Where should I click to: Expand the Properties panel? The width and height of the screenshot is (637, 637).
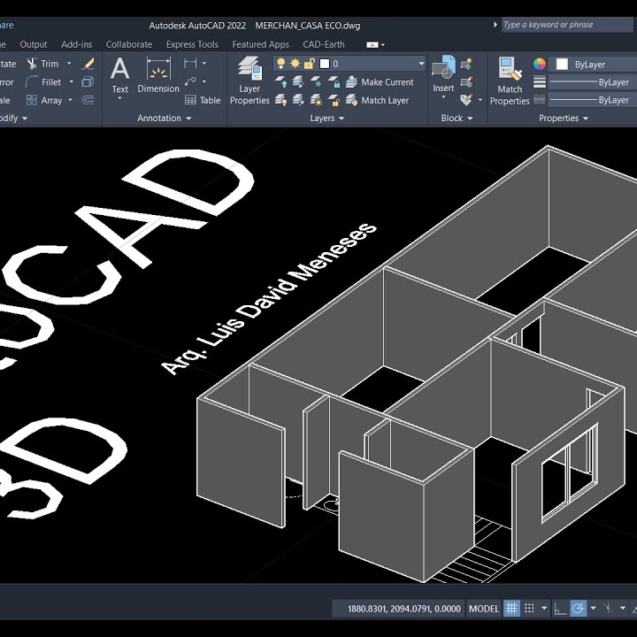(563, 118)
